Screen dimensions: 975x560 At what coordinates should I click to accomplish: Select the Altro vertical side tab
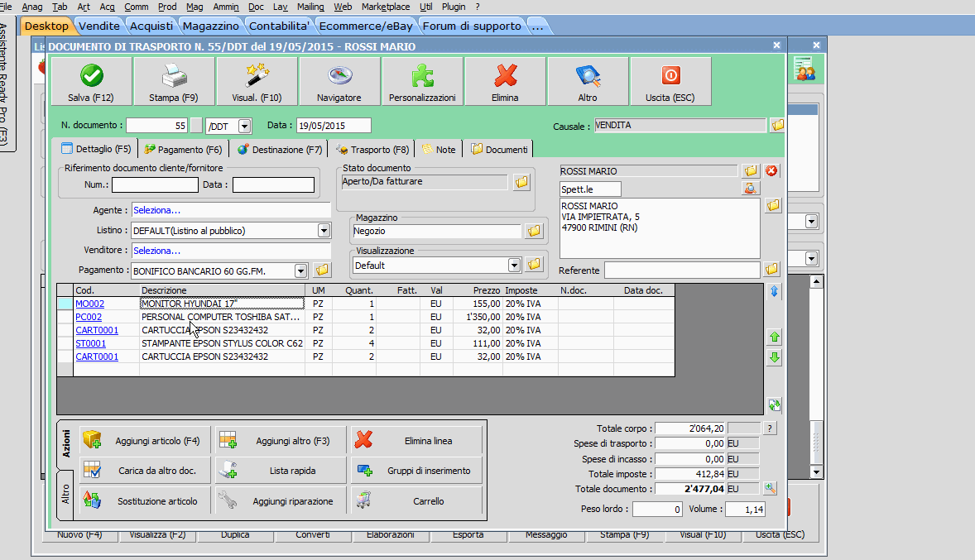tap(65, 495)
